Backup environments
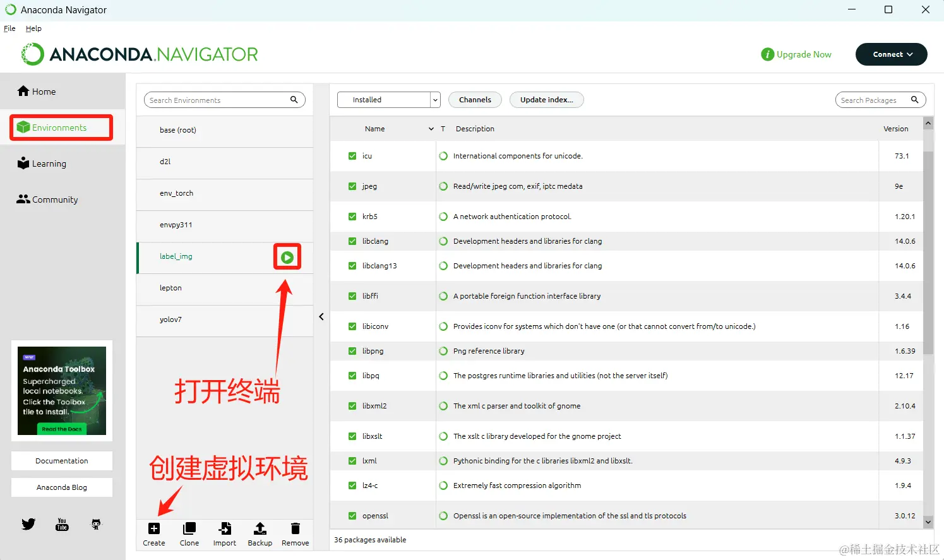Image resolution: width=944 pixels, height=560 pixels. [x=260, y=534]
